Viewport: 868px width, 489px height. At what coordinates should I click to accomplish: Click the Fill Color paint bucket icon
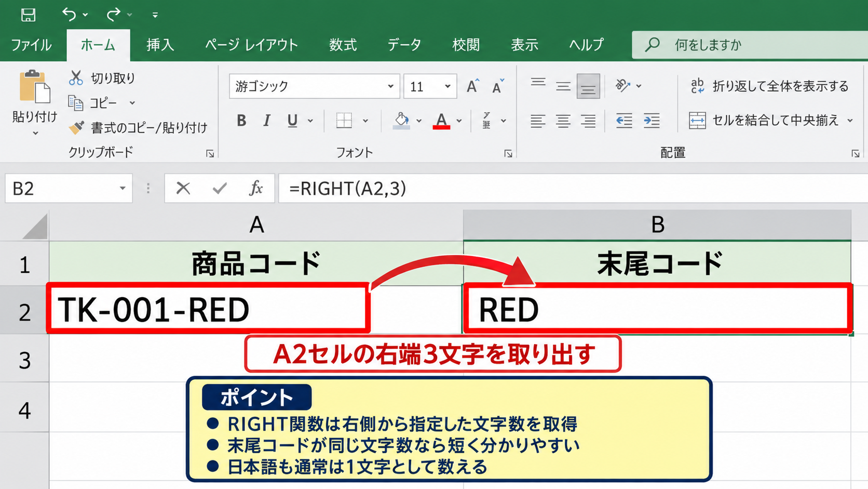(401, 121)
